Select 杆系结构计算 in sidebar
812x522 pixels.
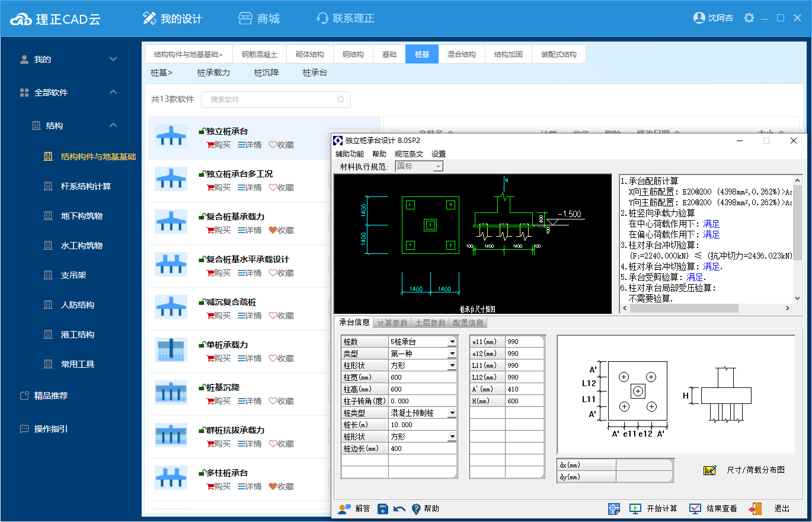pos(86,186)
